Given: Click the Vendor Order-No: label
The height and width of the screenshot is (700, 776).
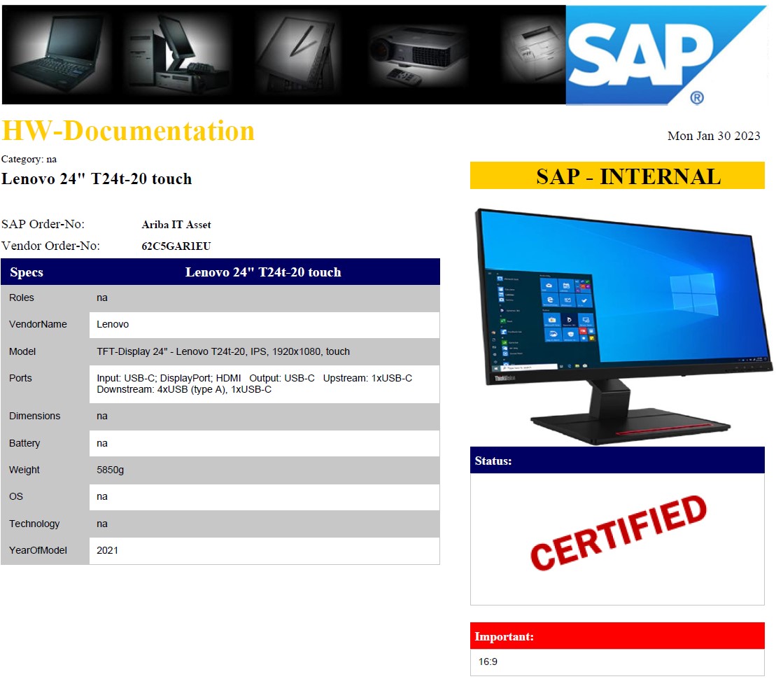Looking at the screenshot, I should tap(50, 246).
